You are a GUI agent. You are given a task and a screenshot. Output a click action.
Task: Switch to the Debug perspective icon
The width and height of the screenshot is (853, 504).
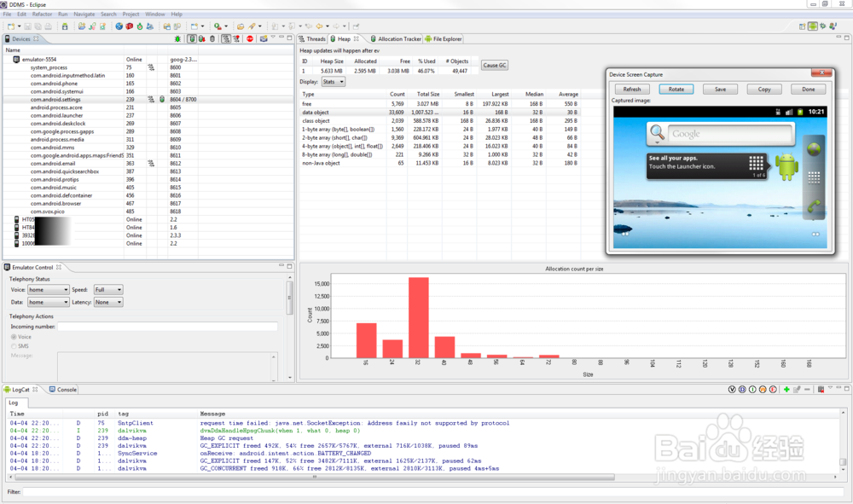tap(822, 26)
